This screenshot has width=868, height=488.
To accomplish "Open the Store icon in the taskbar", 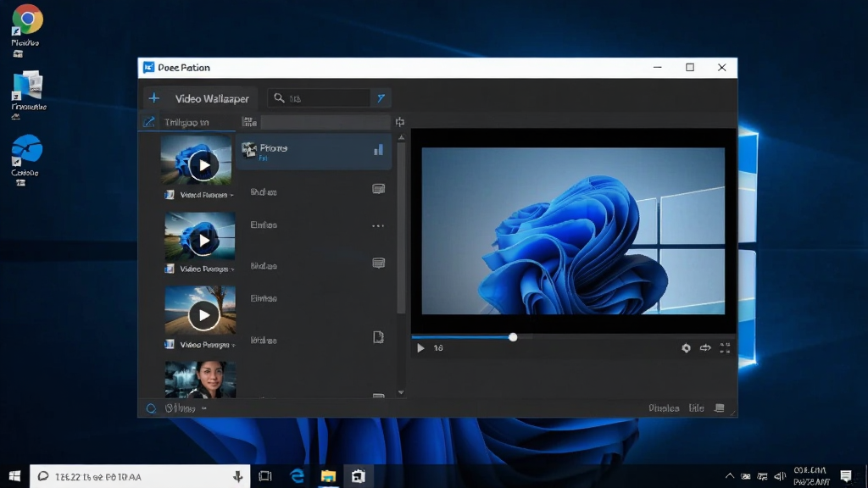I will click(359, 476).
